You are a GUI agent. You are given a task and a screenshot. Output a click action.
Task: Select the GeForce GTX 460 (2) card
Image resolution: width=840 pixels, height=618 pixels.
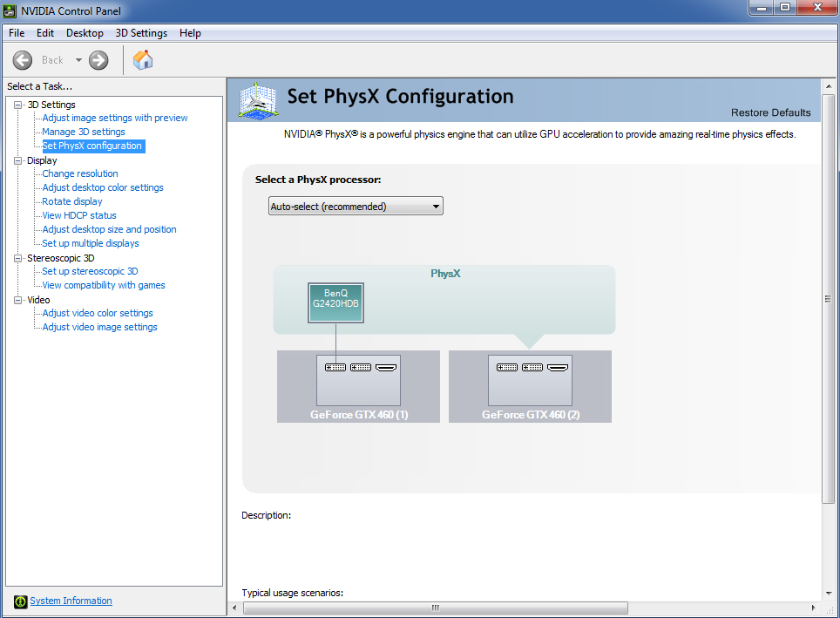point(530,386)
